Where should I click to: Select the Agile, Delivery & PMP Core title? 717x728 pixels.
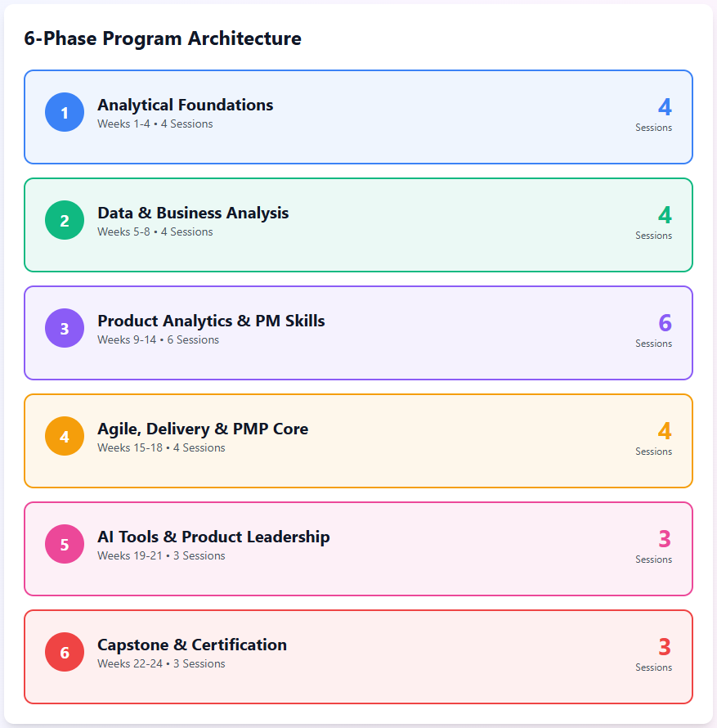click(203, 429)
